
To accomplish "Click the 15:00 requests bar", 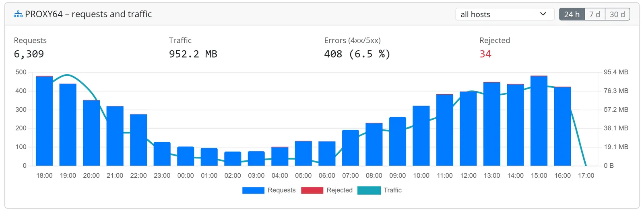I will 539,121.
